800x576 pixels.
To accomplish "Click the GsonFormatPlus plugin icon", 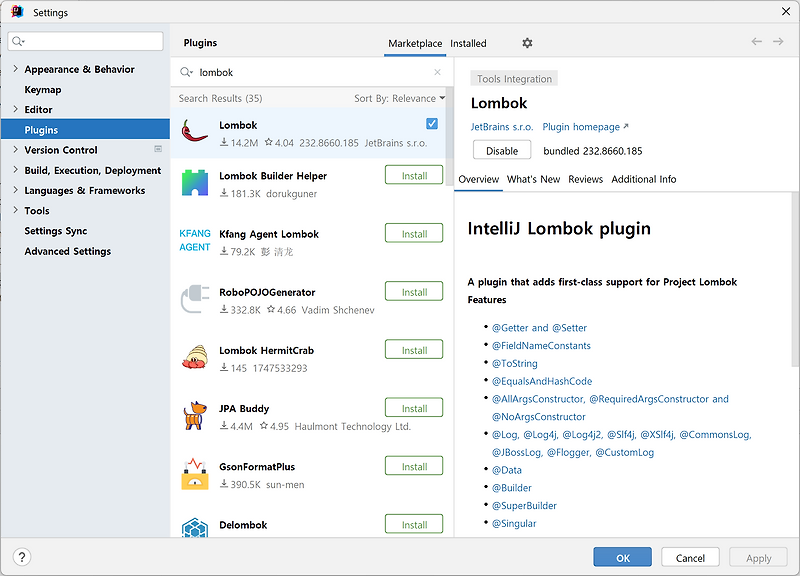I will click(x=194, y=472).
